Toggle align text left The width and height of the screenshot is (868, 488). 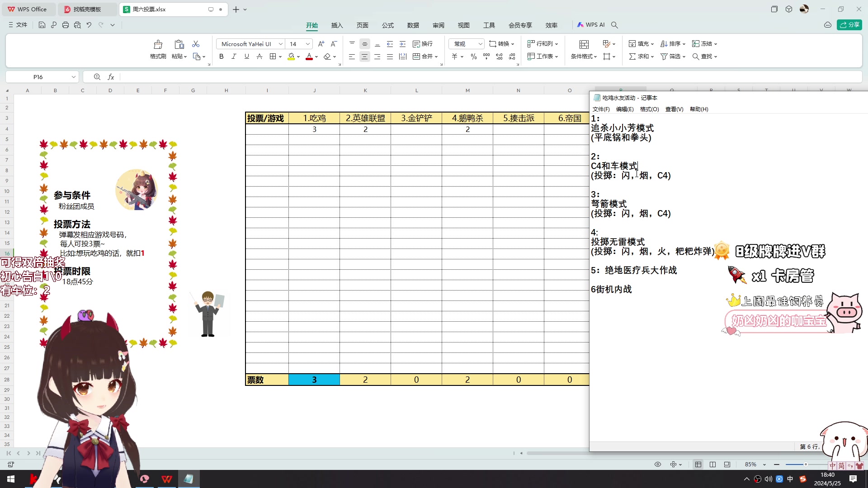(x=352, y=56)
